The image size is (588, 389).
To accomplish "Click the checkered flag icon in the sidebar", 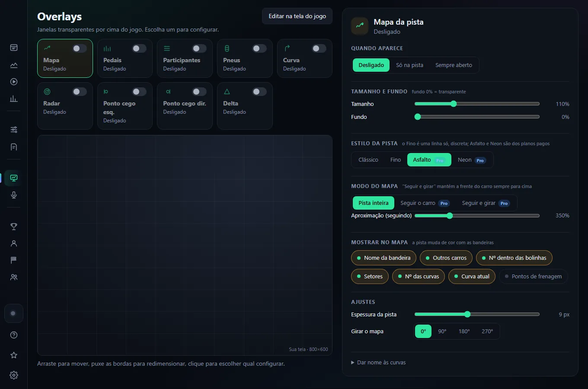I will 14,260.
